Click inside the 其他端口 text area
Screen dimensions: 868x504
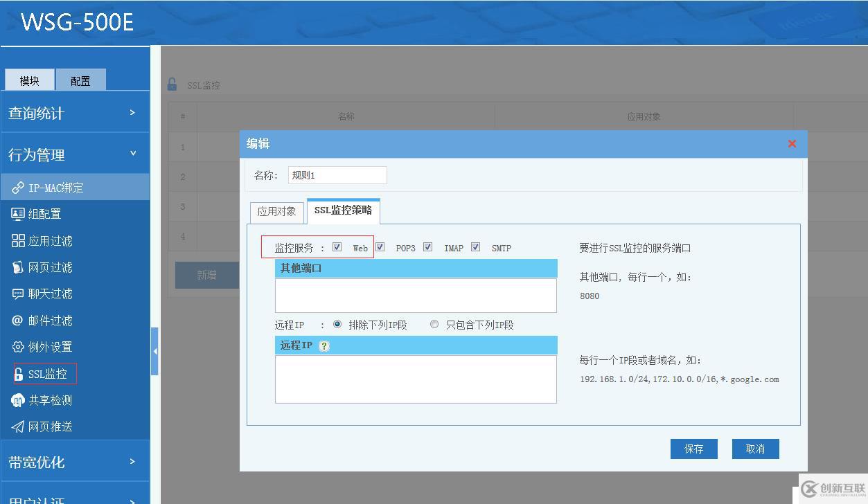point(416,296)
